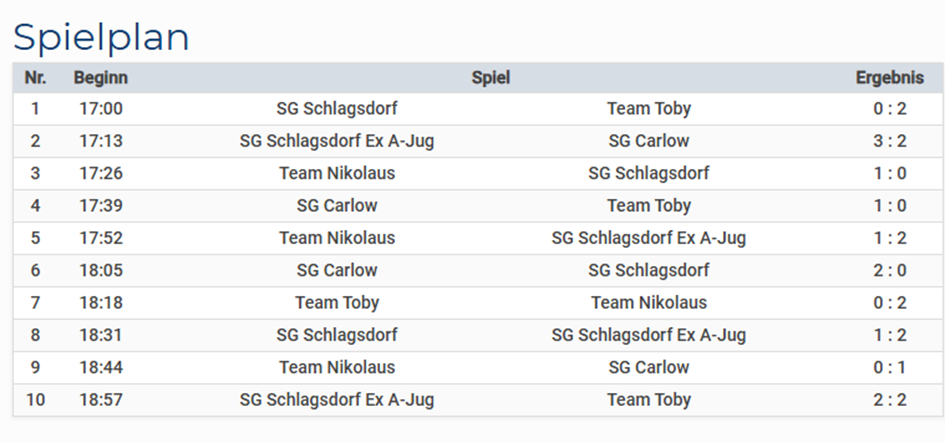Click the 17:39 start time

(x=101, y=206)
